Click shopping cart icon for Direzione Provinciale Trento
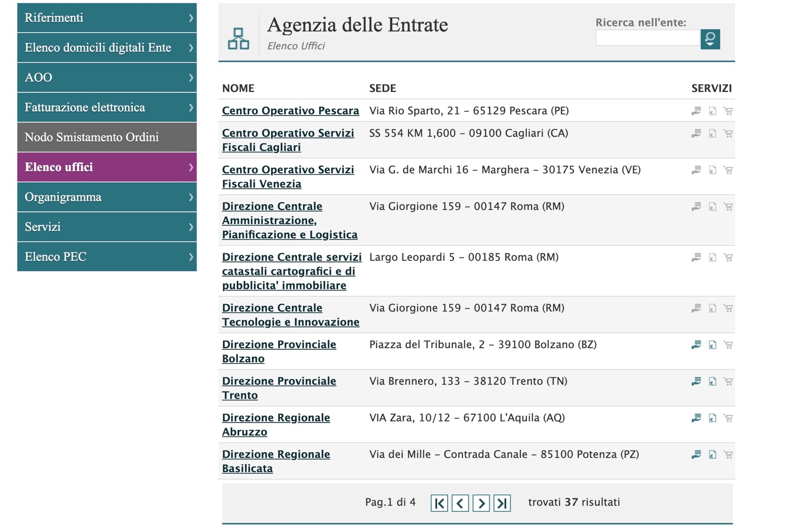The image size is (810, 532). pos(728,382)
